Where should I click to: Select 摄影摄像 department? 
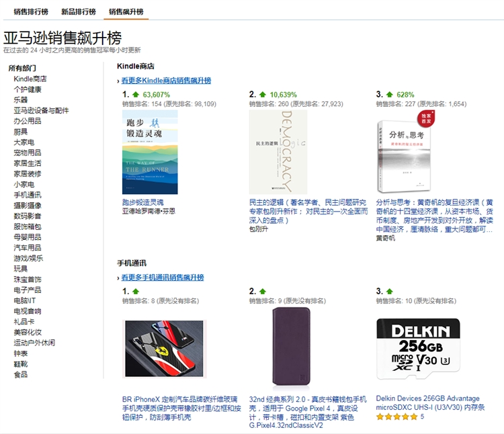(x=28, y=206)
